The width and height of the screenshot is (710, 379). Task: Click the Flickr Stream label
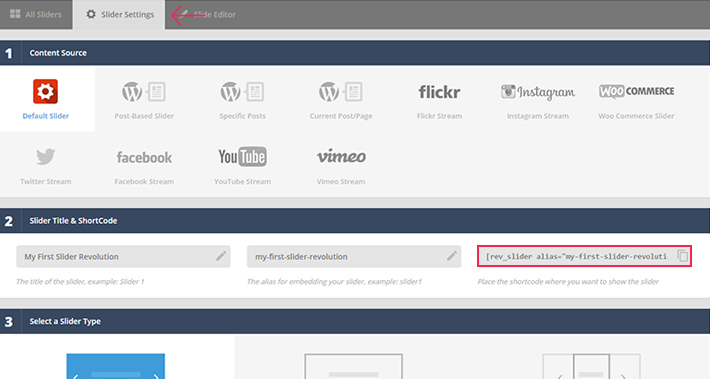coord(439,116)
